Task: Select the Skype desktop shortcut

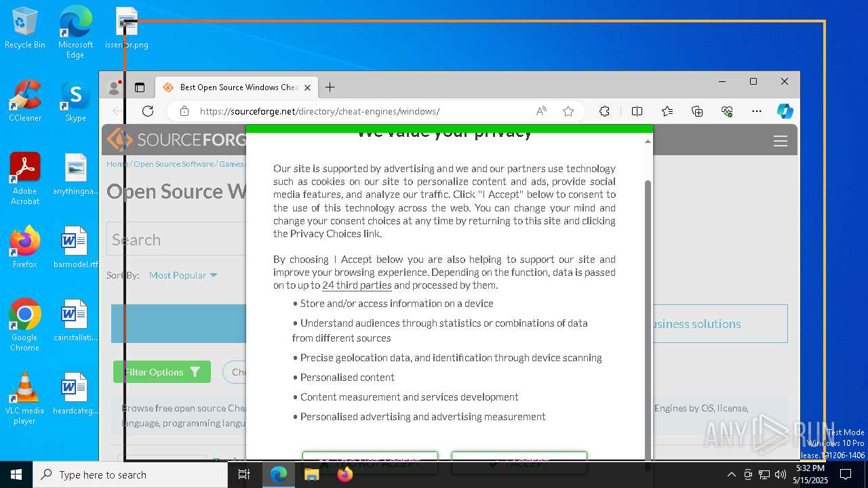Action: (x=75, y=101)
